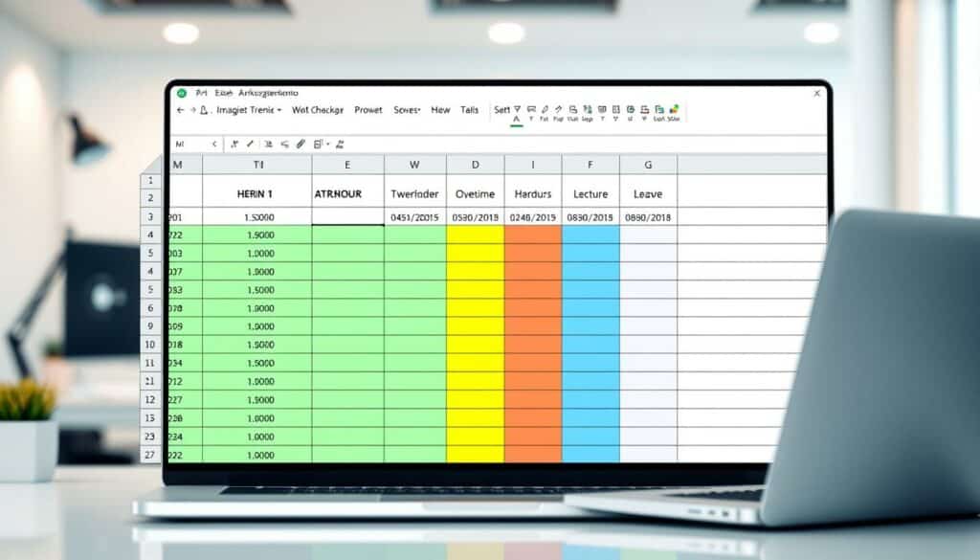Select the orange Hardurs cell in row 5

tap(533, 254)
